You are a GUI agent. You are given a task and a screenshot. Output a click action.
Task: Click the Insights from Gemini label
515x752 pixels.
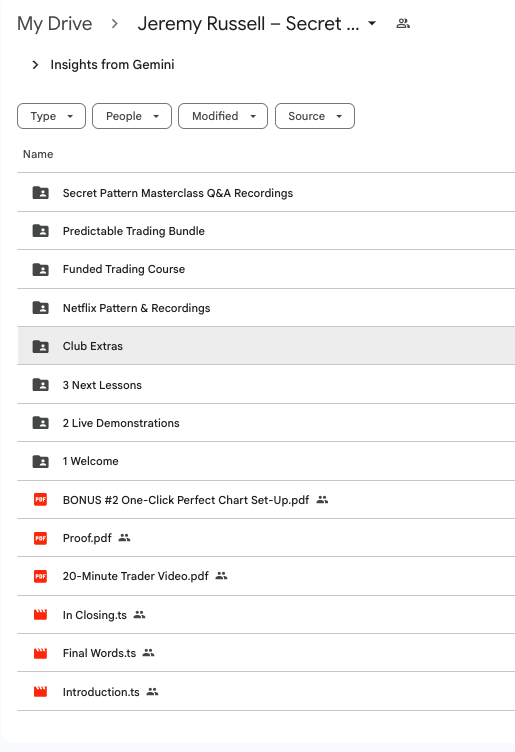[112, 65]
